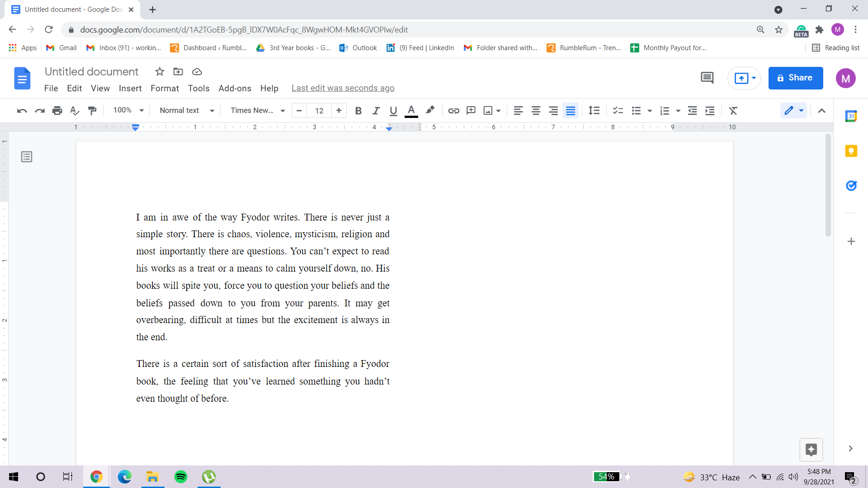Click the Undo icon

click(22, 111)
